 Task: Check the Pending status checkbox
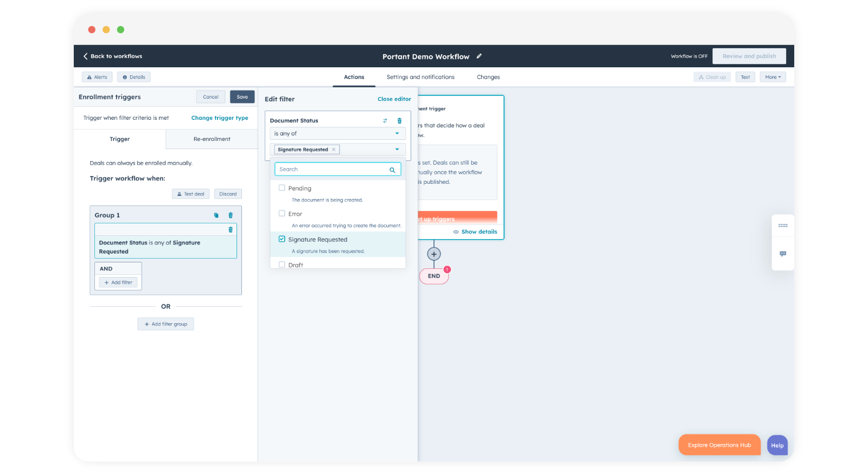[x=282, y=188]
